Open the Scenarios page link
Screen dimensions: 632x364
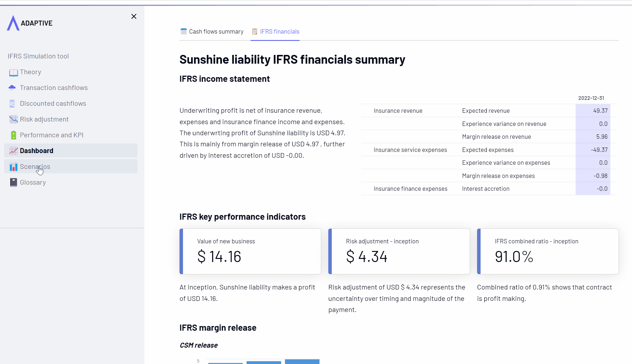35,167
